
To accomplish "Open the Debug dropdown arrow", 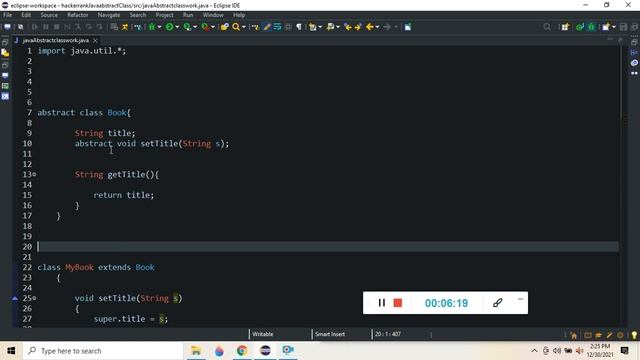I will [159, 27].
